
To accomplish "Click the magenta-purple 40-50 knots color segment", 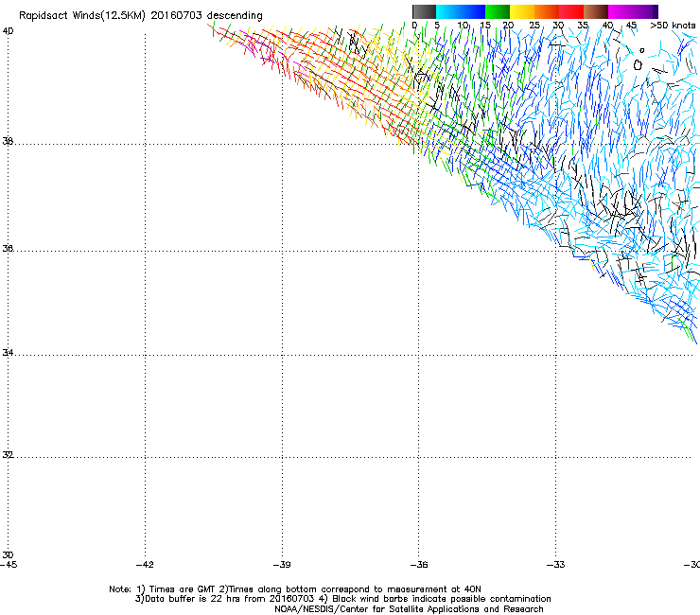I will (x=633, y=11).
